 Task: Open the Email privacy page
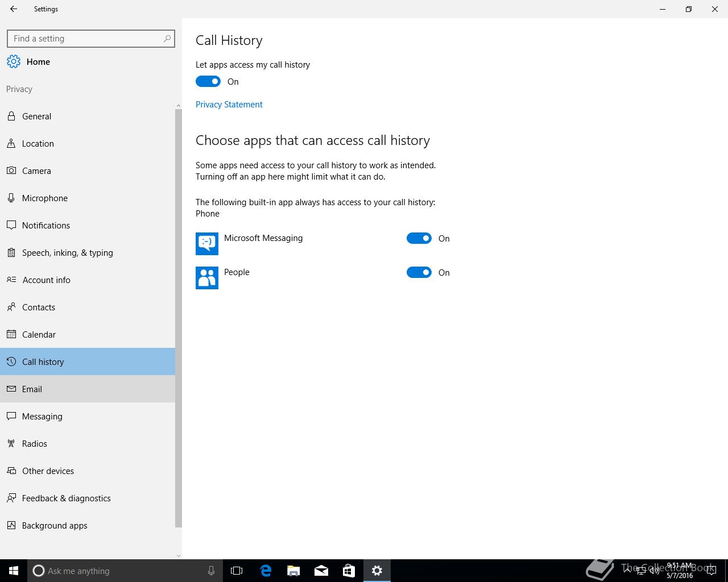[x=88, y=389]
